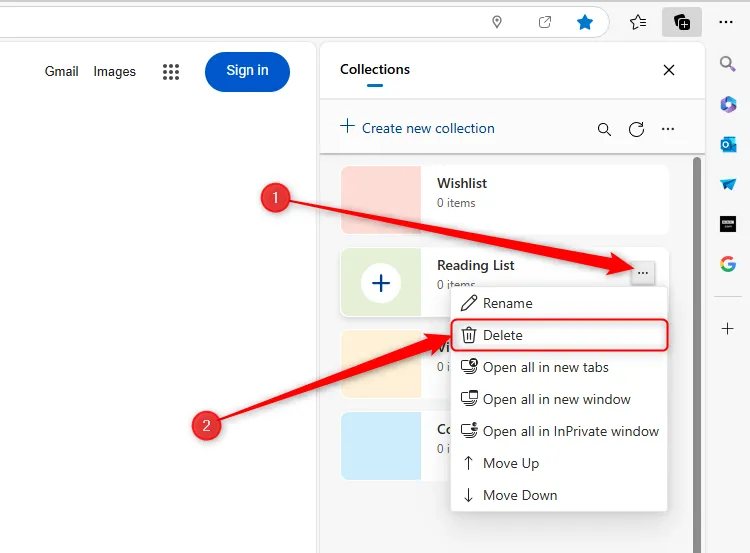Click the Google icon in sidebar

pos(728,264)
